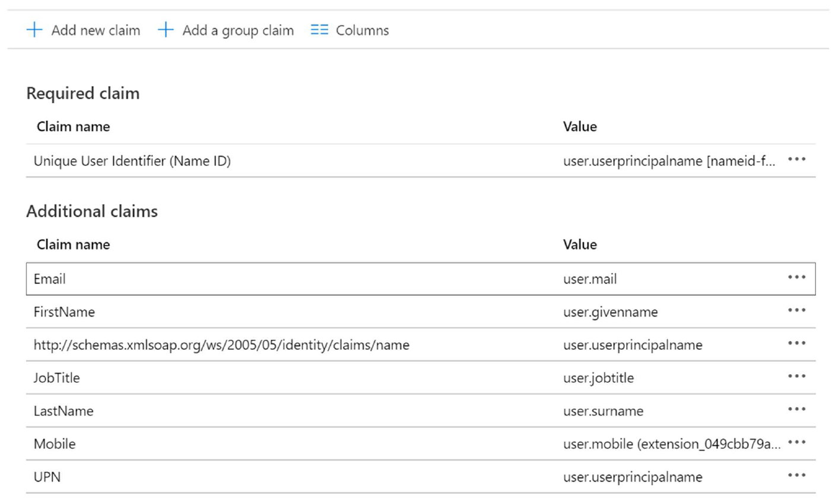The height and width of the screenshot is (504, 832).
Task: Select the Email claim row
Action: (49, 279)
